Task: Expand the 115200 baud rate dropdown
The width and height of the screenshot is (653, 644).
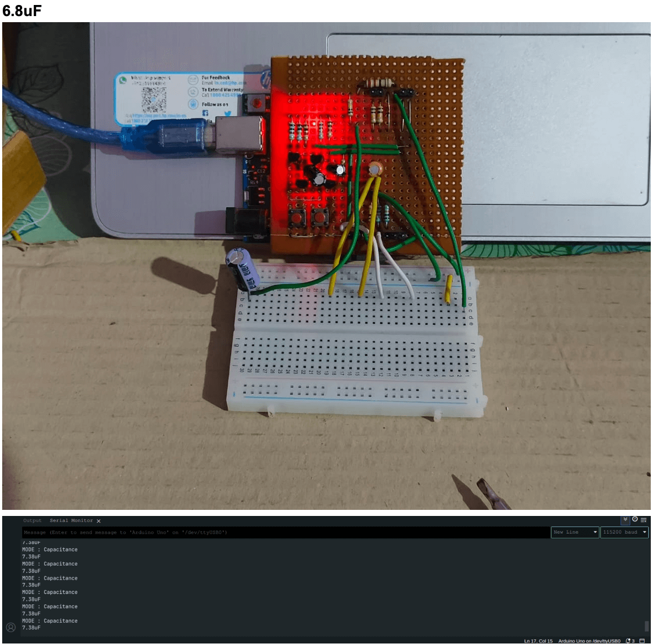Action: point(624,532)
